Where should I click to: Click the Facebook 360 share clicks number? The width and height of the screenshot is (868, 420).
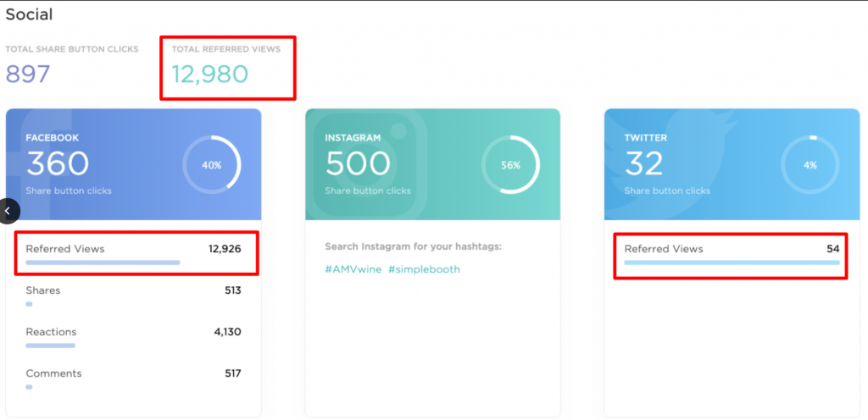pos(58,163)
